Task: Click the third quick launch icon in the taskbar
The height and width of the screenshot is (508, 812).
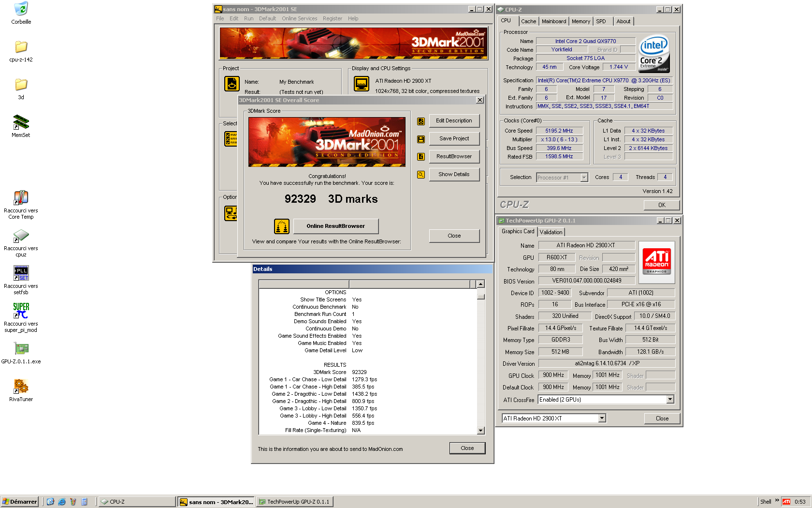Action: (x=73, y=502)
